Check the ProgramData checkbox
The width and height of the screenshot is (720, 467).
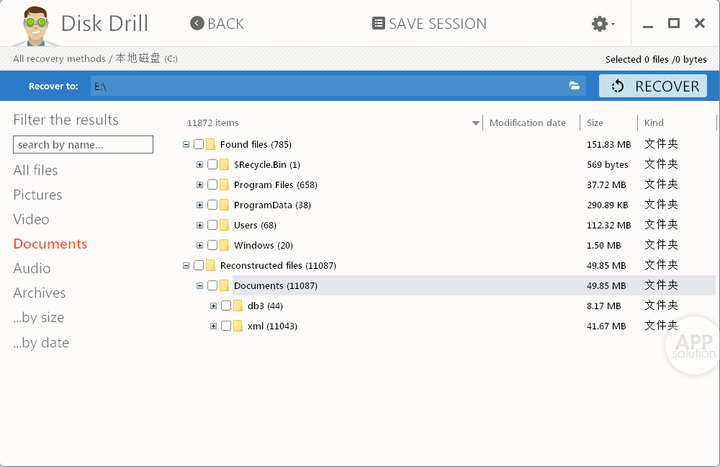[x=212, y=205]
